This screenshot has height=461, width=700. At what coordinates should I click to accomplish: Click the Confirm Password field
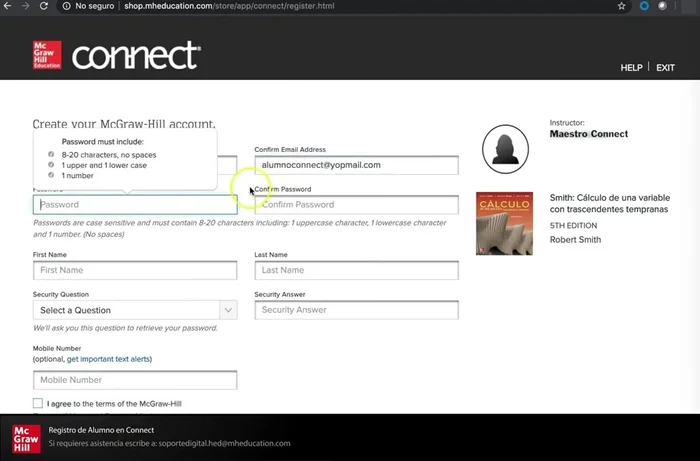pyautogui.click(x=356, y=205)
